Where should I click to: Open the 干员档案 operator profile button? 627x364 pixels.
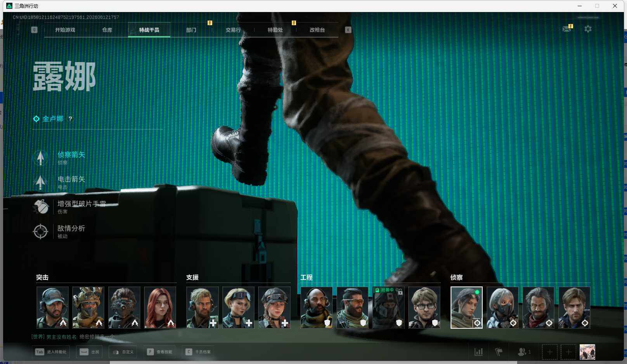click(198, 352)
